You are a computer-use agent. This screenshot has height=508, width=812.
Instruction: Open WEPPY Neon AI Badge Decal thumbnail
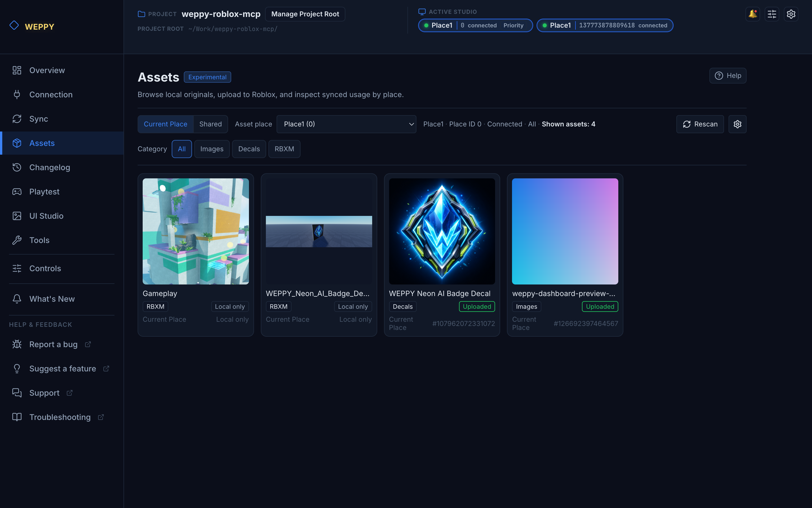442,231
